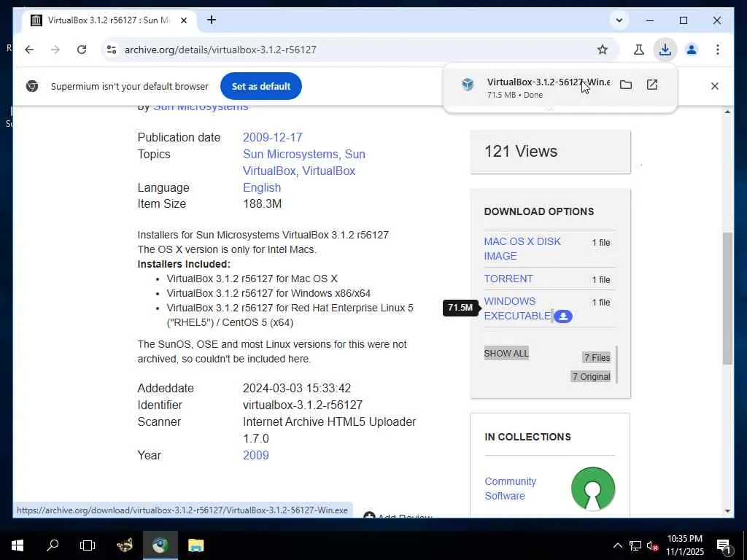Screen dimensions: 747x560
Task: Click the identifier text virtualbox-3.1.2-r56127
Action: 303,405
